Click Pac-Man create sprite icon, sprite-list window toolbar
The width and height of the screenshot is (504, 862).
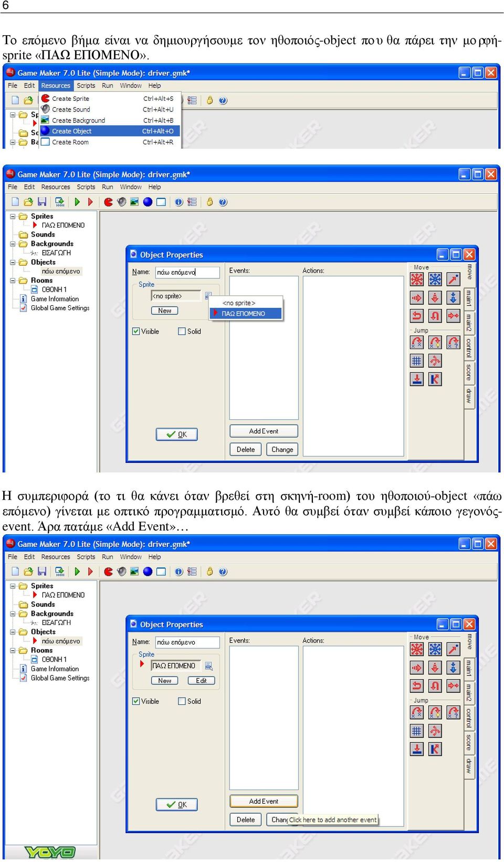pyautogui.click(x=108, y=202)
